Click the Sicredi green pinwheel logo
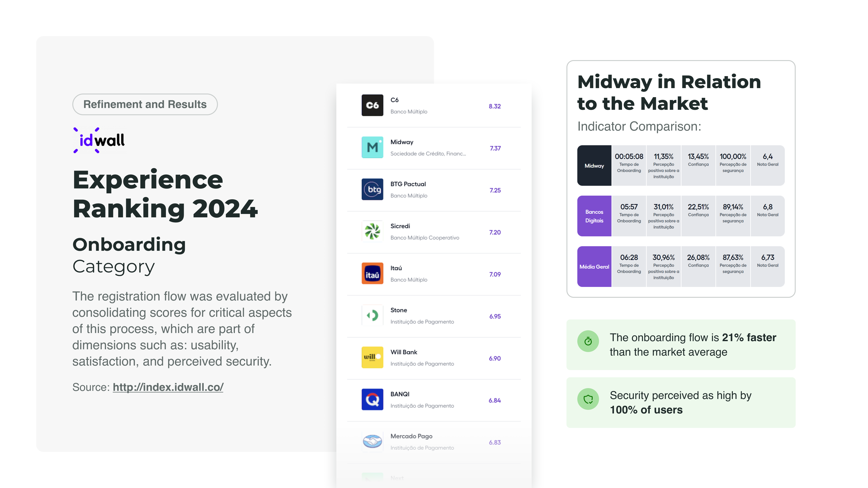 (x=372, y=232)
